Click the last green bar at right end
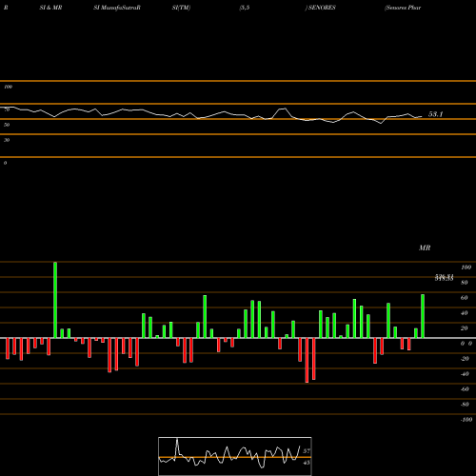The width and height of the screenshot is (476, 476). pyautogui.click(x=423, y=316)
